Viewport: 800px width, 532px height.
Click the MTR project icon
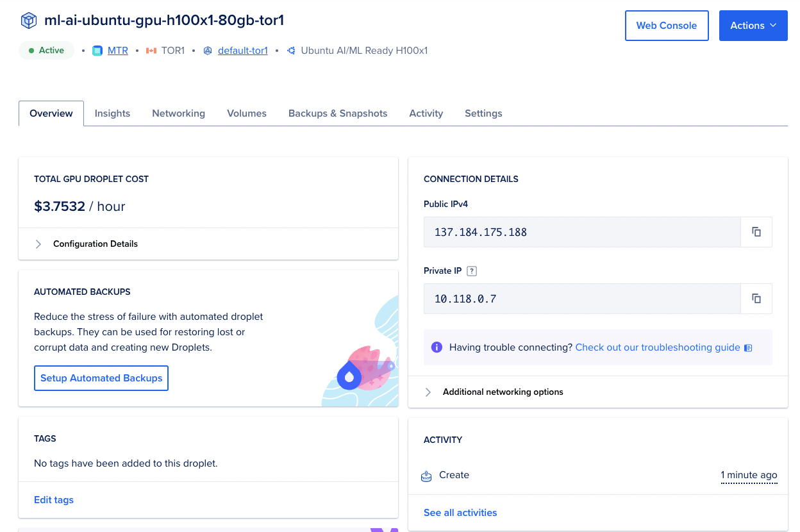(x=97, y=51)
